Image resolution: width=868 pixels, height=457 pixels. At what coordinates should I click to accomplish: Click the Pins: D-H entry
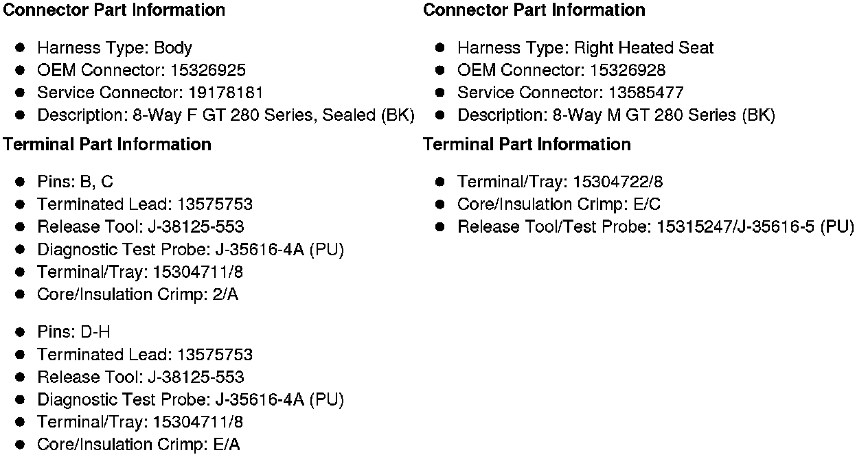pyautogui.click(x=73, y=332)
